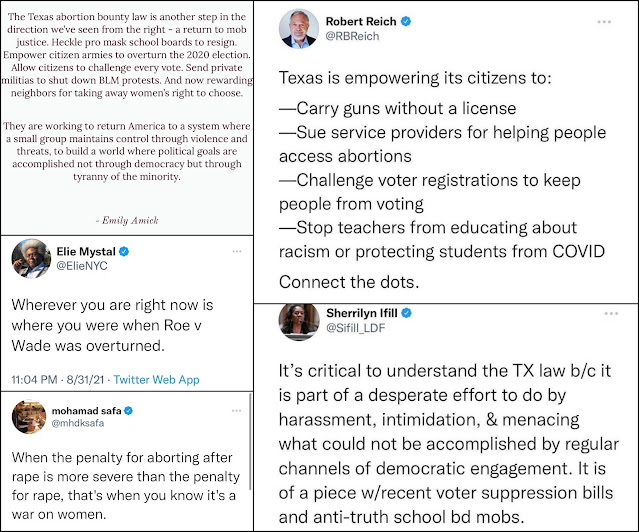This screenshot has height=532, width=639.
Task: Click the @Sifill_LDF handle
Action: click(355, 328)
